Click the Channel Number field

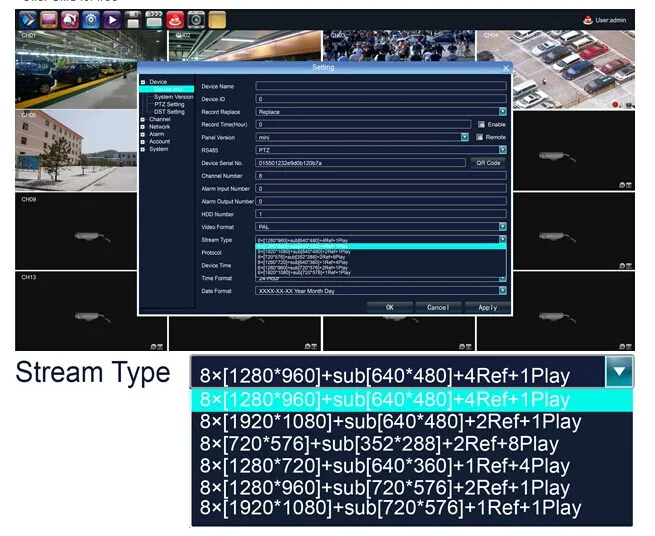click(381, 175)
